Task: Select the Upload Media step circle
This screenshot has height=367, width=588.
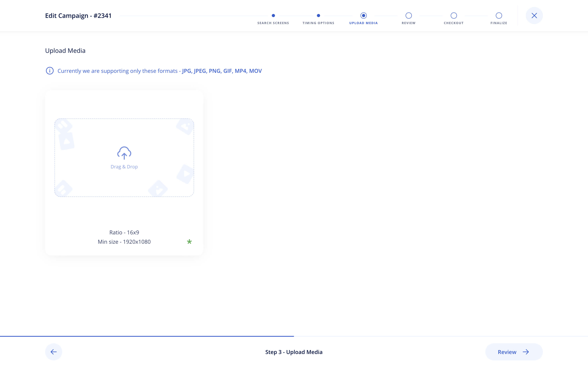Action: 363,16
